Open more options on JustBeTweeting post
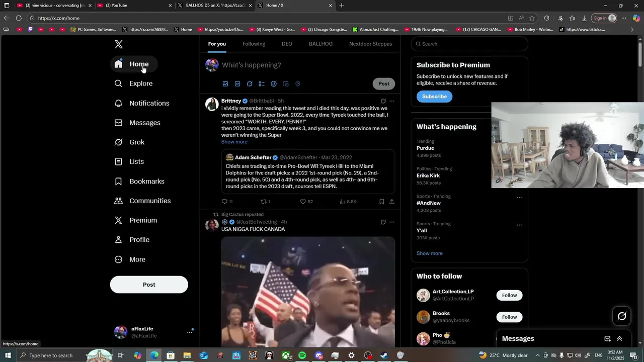 pos(392,222)
